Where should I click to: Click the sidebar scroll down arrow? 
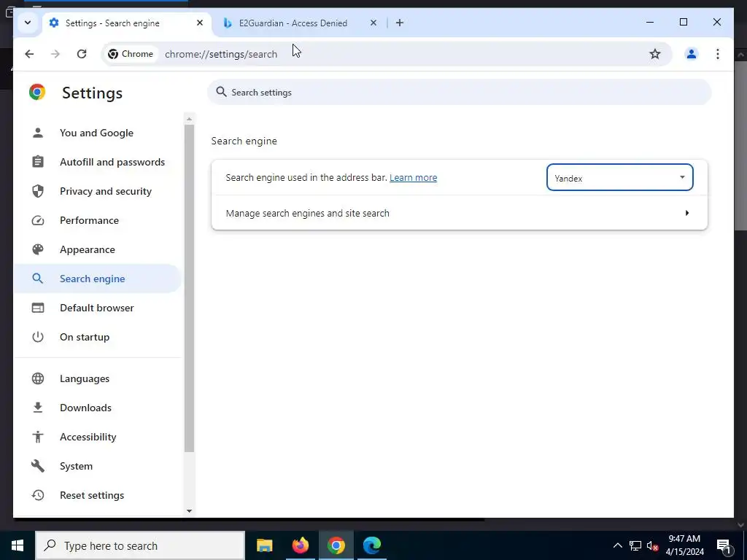tap(189, 511)
